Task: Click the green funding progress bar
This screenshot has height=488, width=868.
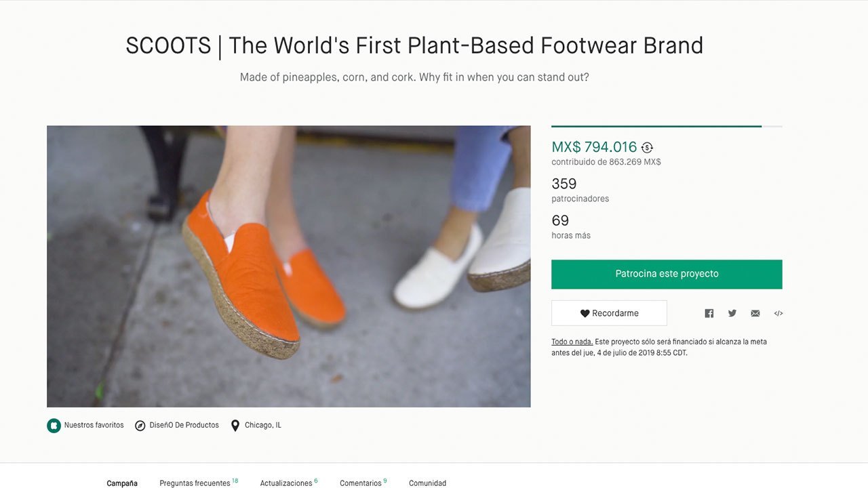Action: (656, 126)
